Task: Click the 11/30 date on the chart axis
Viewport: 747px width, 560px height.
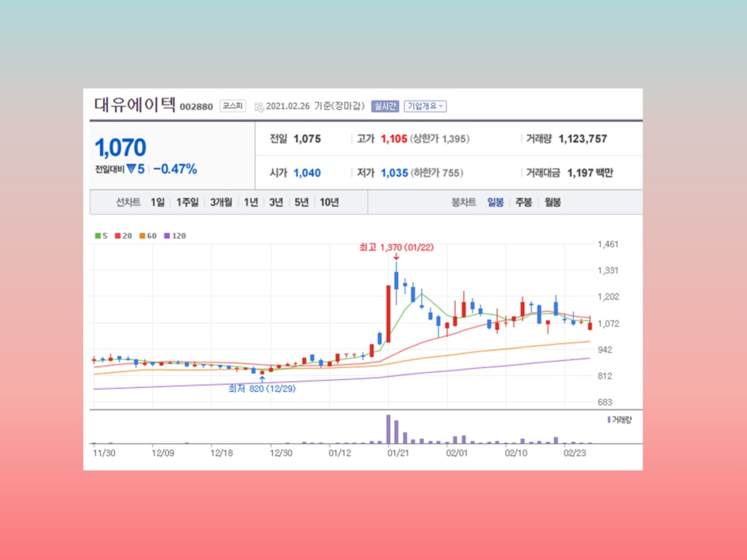Action: [x=104, y=453]
